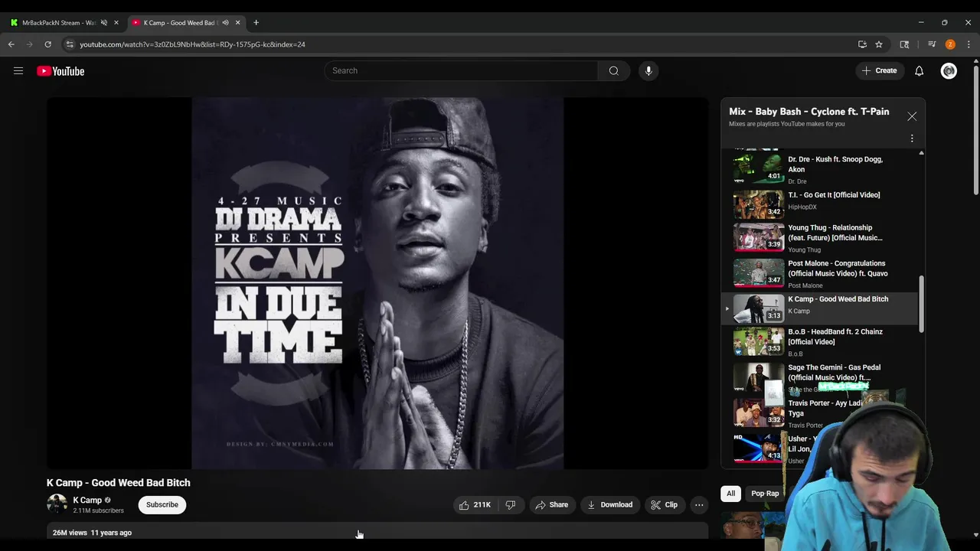Go to the YouTube home logo
980x551 pixels.
coord(60,71)
